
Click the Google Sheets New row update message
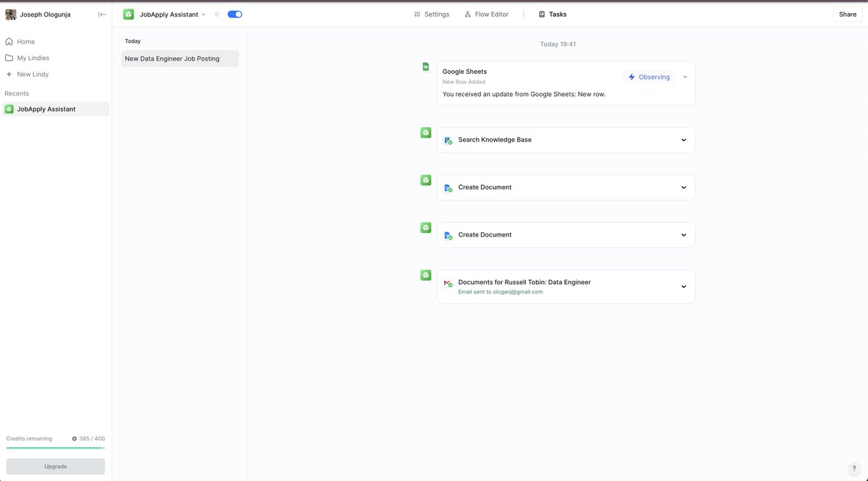point(524,94)
